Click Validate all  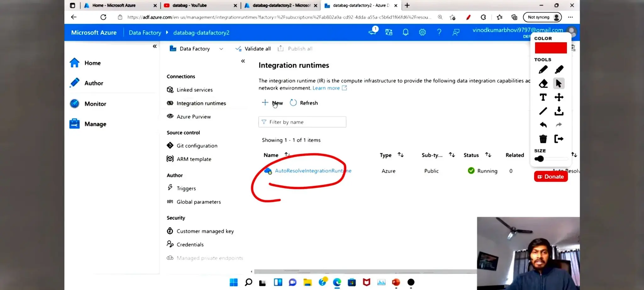(x=253, y=48)
